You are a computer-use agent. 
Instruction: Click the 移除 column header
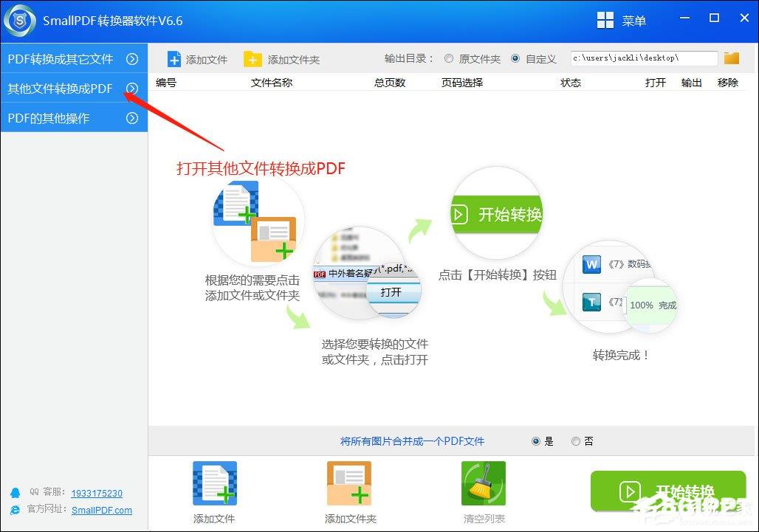click(x=727, y=83)
